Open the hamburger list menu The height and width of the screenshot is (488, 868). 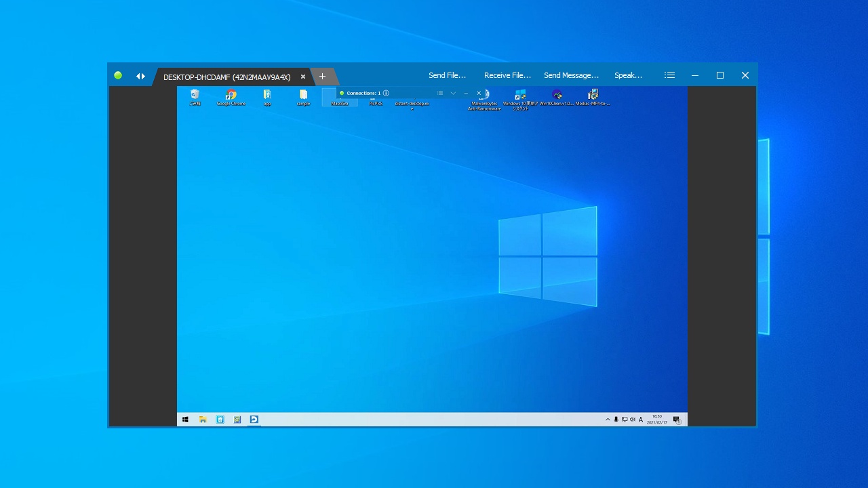(669, 75)
